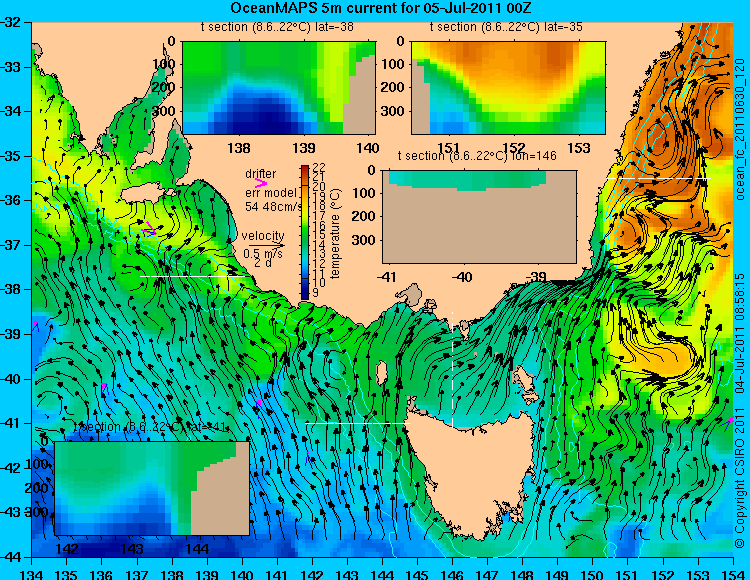Click the 't section (8.6..22°C) lat=-35' heading
The width and height of the screenshot is (750, 580).
click(506, 27)
